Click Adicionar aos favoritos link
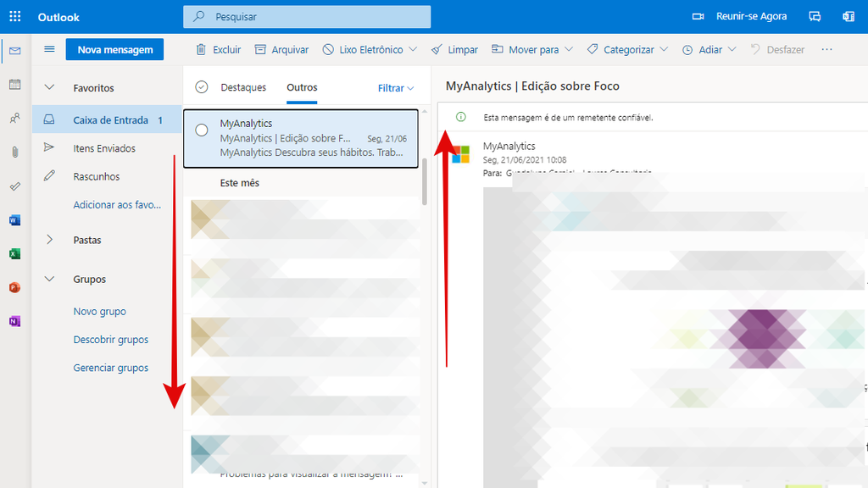868x488 pixels. [117, 205]
